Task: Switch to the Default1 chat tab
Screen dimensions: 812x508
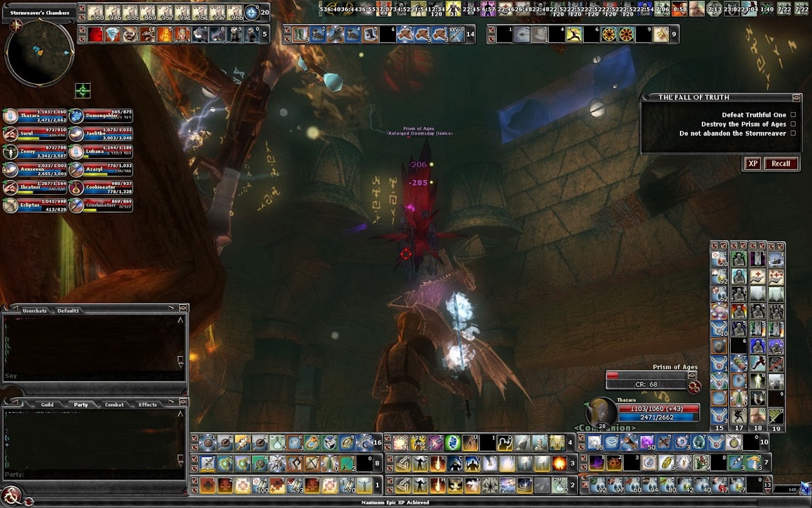Action: (x=68, y=311)
